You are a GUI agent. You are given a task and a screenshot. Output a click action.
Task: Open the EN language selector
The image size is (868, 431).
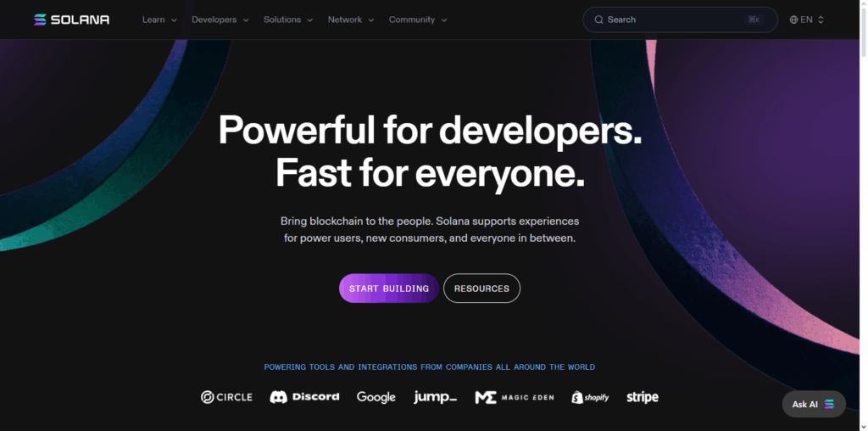[807, 20]
